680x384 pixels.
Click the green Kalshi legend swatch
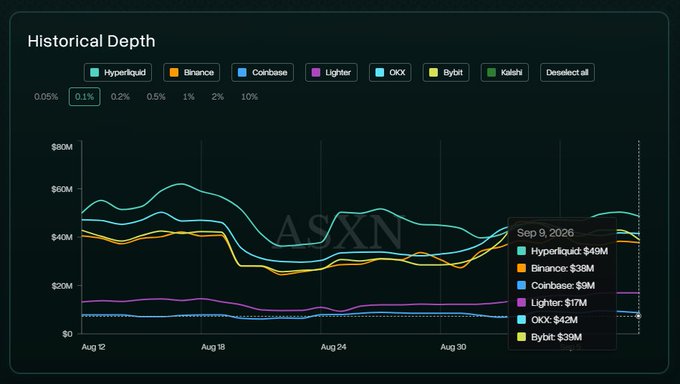pos(491,72)
